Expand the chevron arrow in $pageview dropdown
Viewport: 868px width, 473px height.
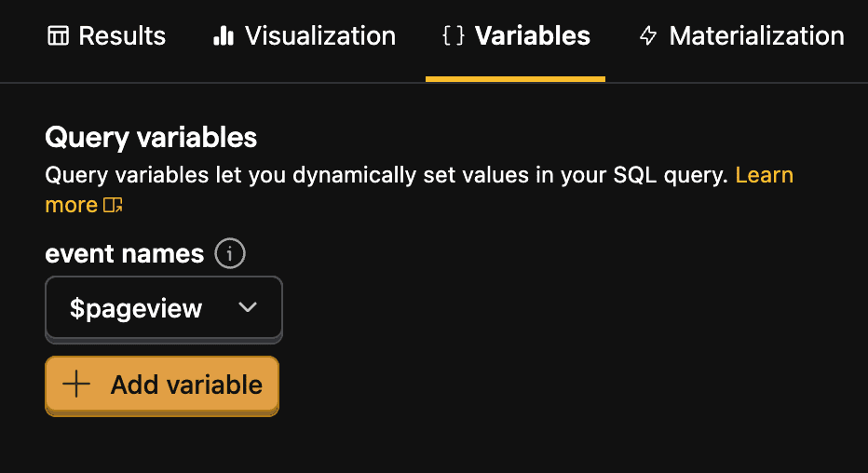[x=248, y=308]
